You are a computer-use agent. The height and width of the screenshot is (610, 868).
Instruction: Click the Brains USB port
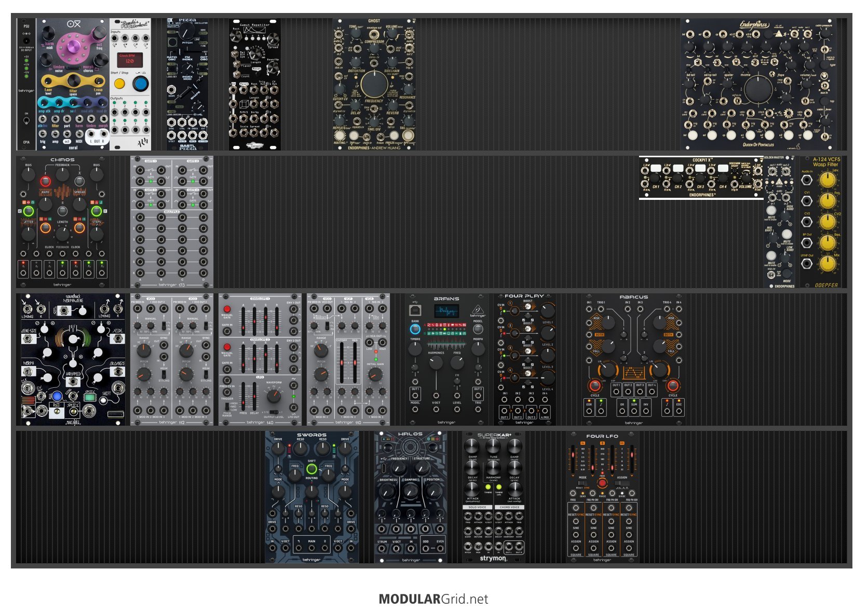415,310
